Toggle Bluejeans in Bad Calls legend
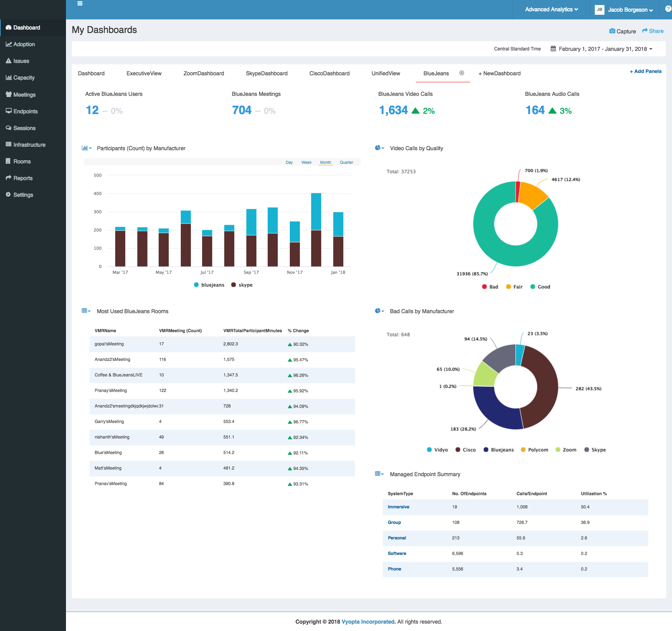Image resolution: width=672 pixels, height=631 pixels. click(x=499, y=450)
